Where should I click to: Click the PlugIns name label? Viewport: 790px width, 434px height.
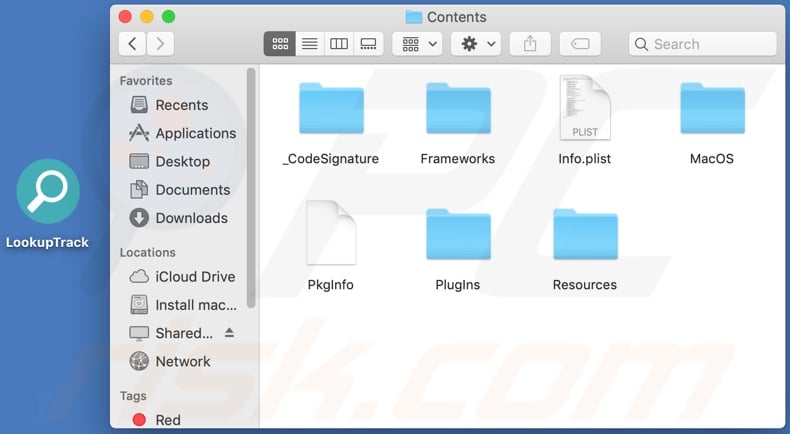[457, 285]
